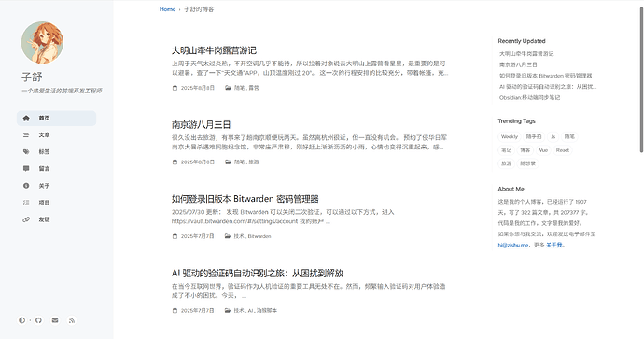This screenshot has width=644, height=339.
Task: Click the Trending Tags heading
Action: click(517, 121)
